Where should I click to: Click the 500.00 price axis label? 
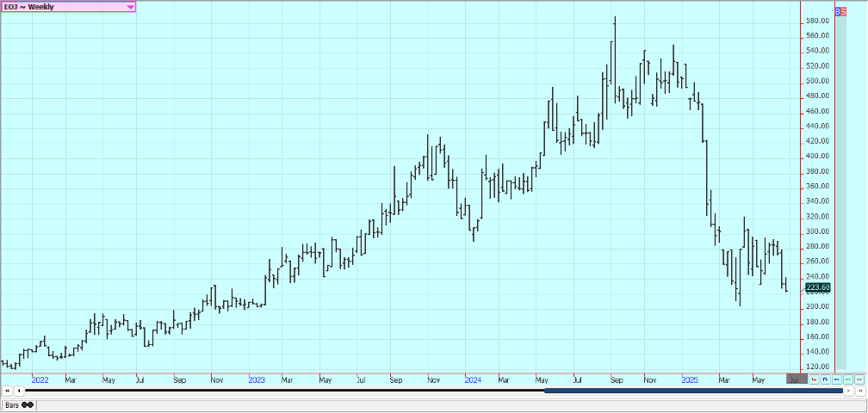tap(818, 81)
